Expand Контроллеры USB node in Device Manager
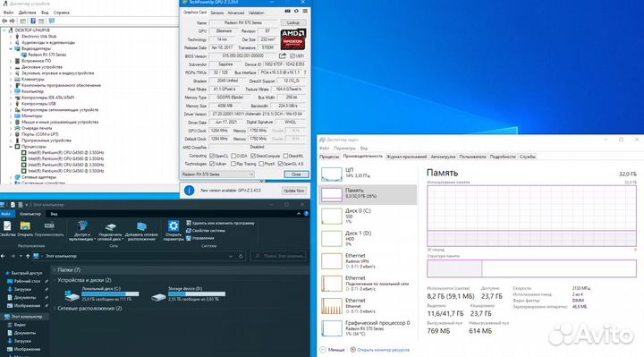This screenshot has width=644, height=357. pos(11,104)
